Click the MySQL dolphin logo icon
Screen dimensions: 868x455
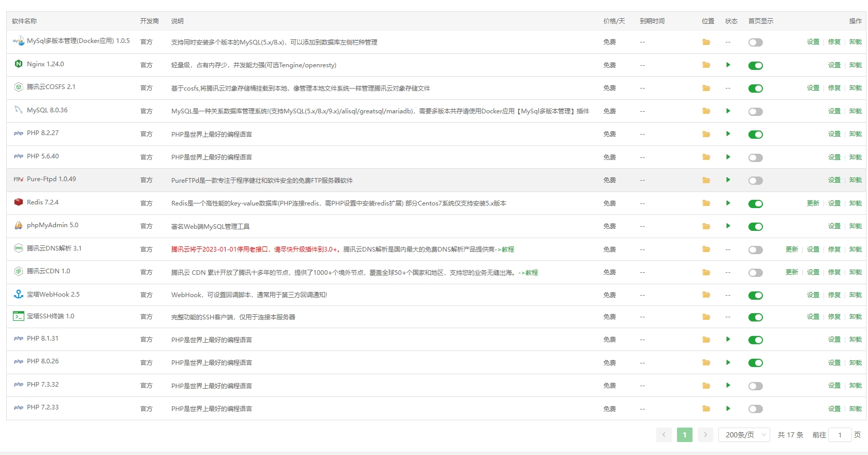pyautogui.click(x=19, y=110)
